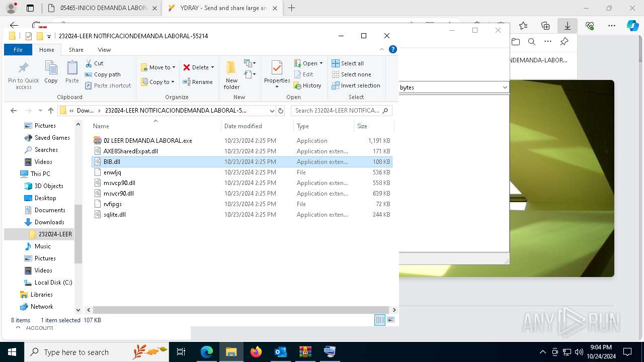The height and width of the screenshot is (362, 644).
Task: Click Select none
Action: 351,74
